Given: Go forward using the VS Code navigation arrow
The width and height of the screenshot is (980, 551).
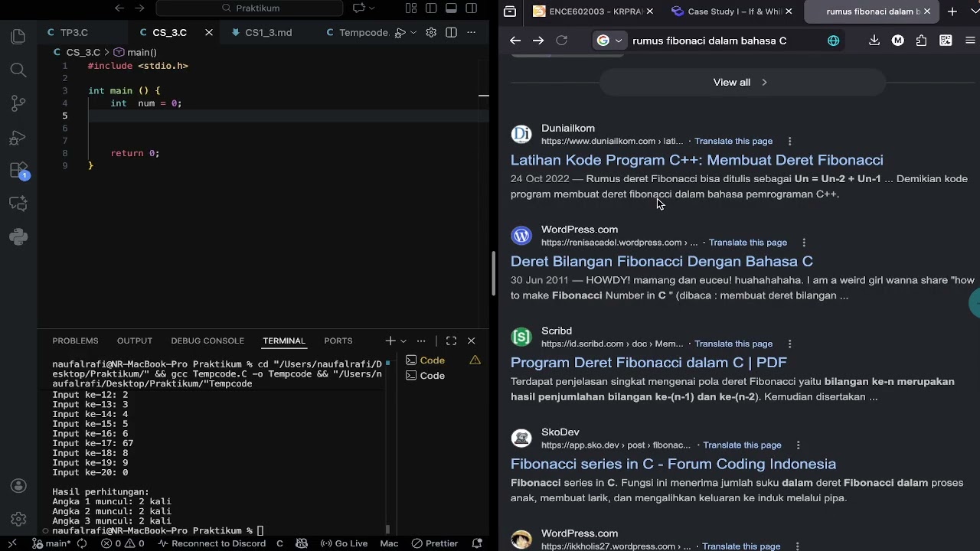Looking at the screenshot, I should (x=139, y=8).
